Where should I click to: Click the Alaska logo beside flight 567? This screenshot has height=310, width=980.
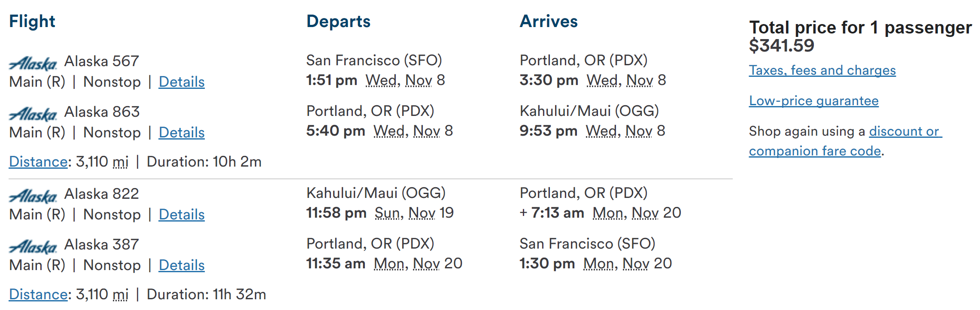point(33,63)
